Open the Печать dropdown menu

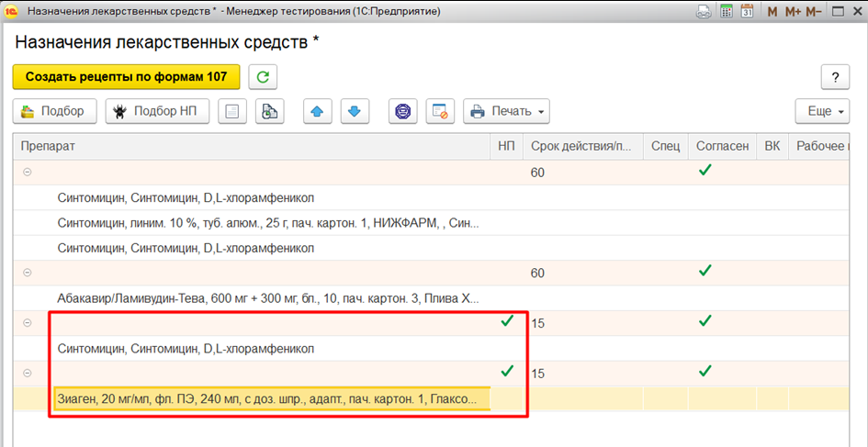point(506,112)
